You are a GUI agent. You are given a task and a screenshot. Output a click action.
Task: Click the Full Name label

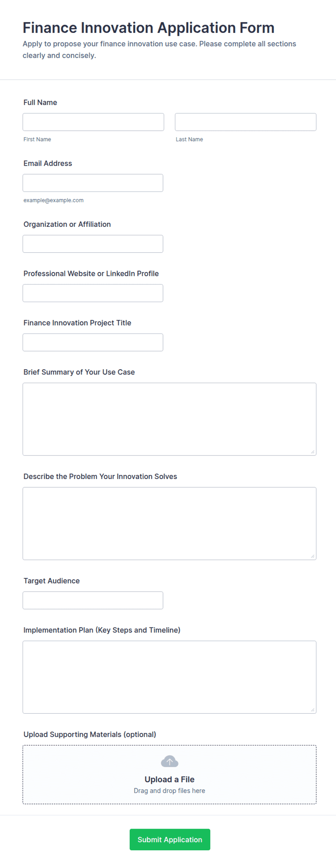tap(40, 103)
